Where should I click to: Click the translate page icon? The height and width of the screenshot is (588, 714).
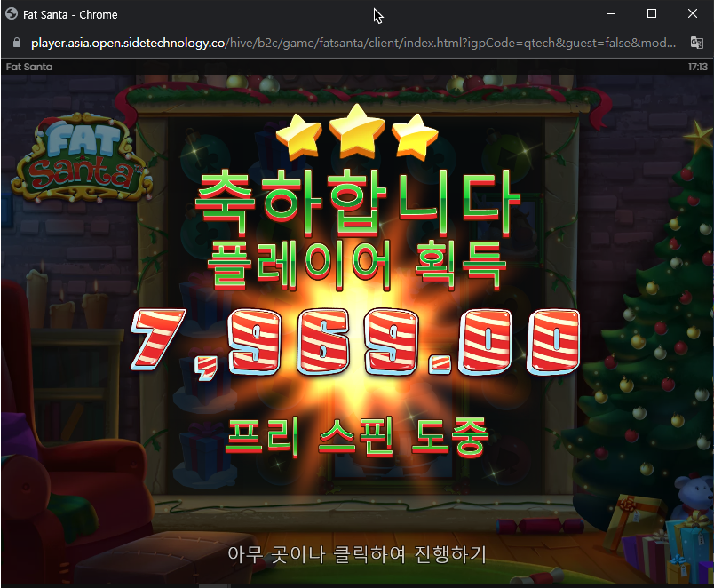[697, 43]
